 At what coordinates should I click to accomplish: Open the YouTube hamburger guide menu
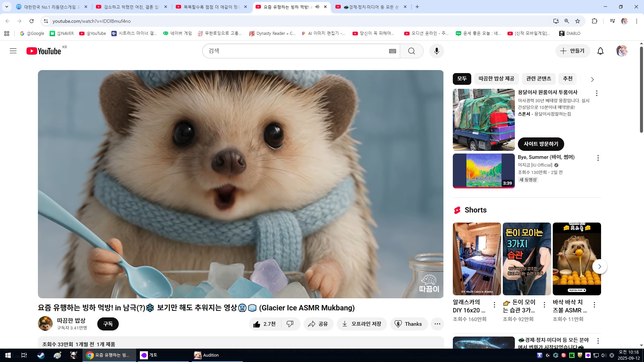click(x=13, y=51)
